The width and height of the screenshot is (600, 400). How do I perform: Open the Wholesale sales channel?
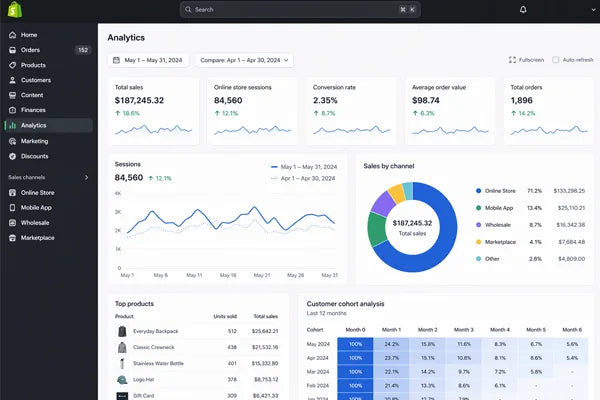pyautogui.click(x=49, y=222)
